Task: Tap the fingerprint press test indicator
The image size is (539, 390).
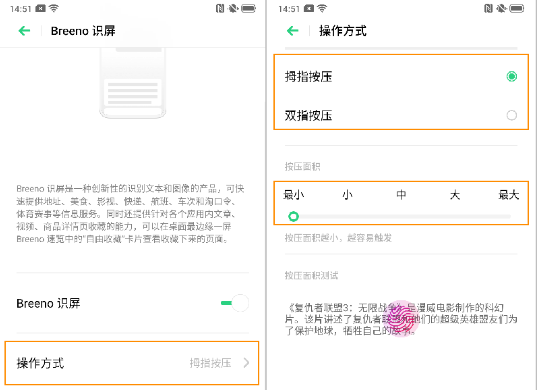Action: point(401,319)
